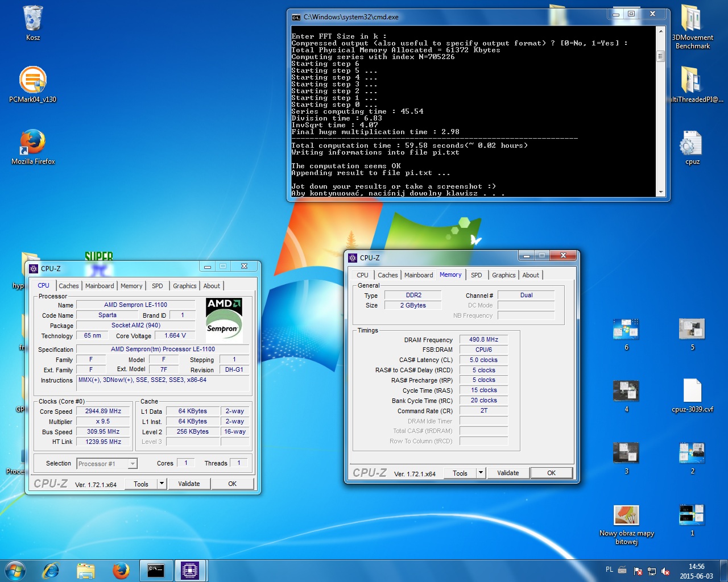Open the desktop screenshot file named 5
The image size is (728, 582).
(692, 334)
